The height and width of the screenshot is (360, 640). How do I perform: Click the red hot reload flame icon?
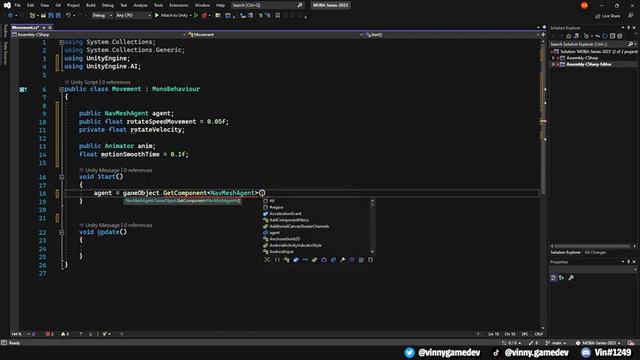pos(204,16)
